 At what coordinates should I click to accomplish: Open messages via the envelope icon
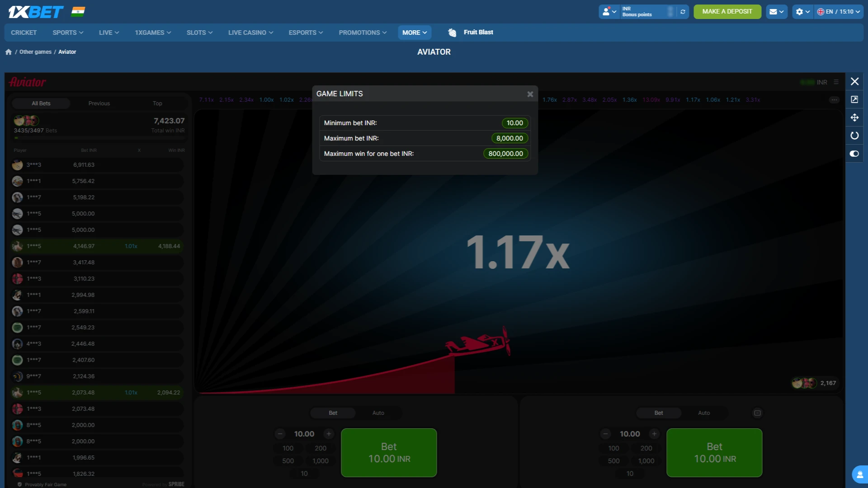coord(774,11)
